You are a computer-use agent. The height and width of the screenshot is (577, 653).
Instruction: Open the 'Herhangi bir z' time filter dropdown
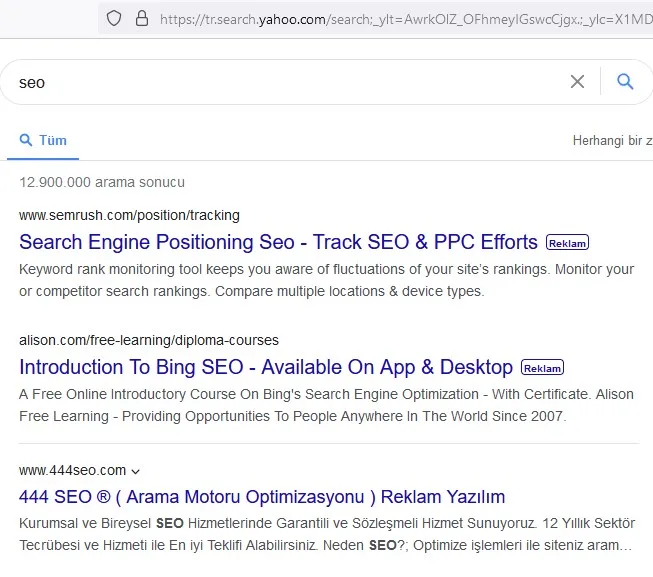point(611,141)
